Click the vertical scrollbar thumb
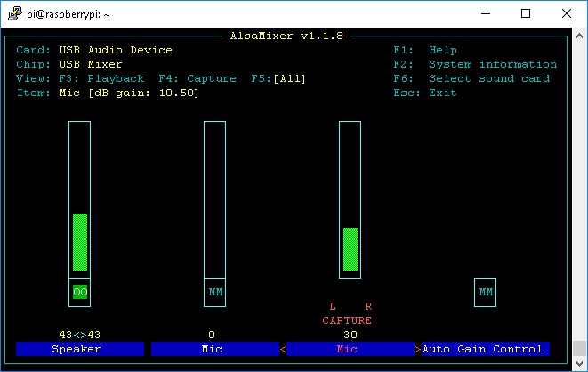Screen dimensions: 588x372 click(x=579, y=348)
